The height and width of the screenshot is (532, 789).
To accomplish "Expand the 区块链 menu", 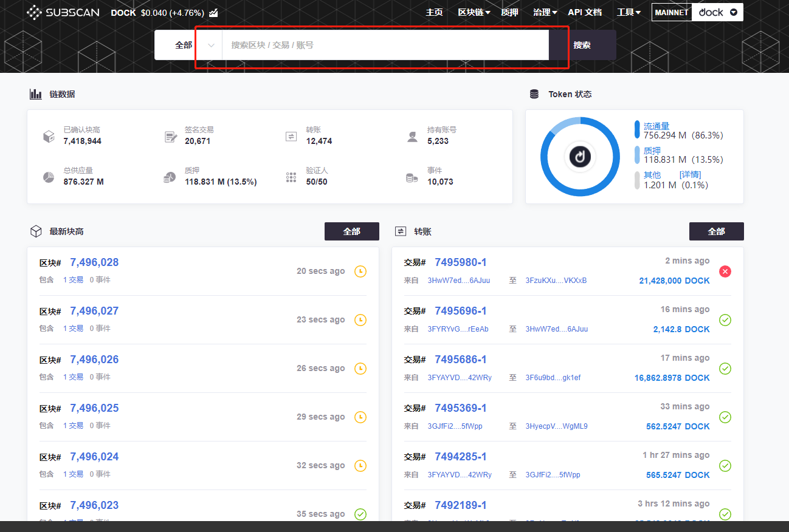I will click(474, 12).
